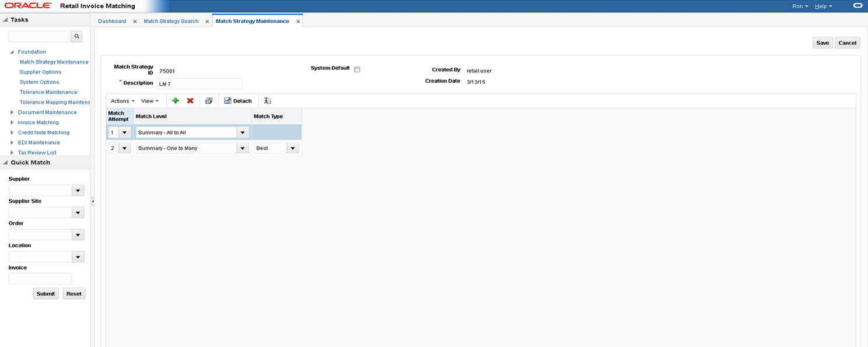Close the Match Strategy Maintenance tab
The width and height of the screenshot is (868, 347).
298,21
